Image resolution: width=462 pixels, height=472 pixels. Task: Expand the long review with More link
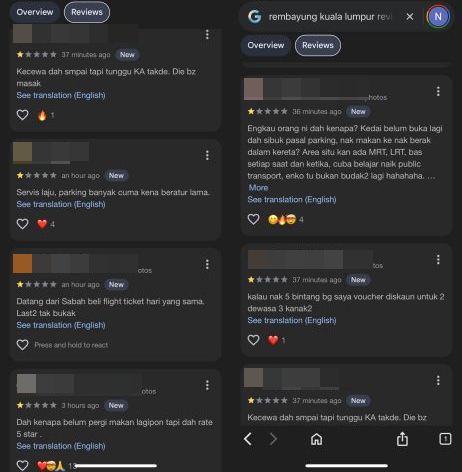click(x=258, y=188)
